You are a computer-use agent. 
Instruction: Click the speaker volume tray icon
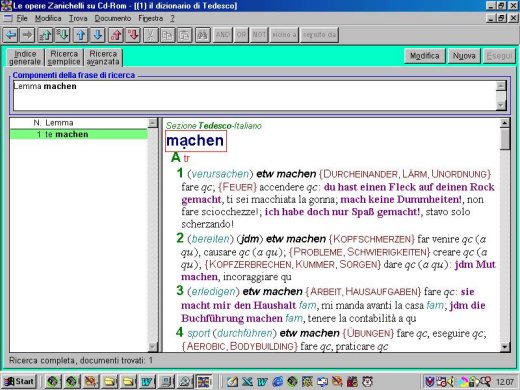click(x=450, y=381)
